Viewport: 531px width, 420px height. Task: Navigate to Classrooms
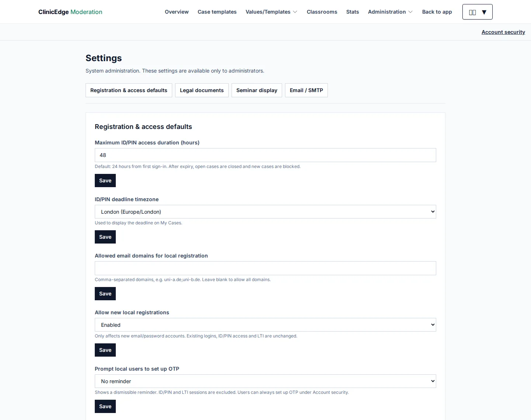click(322, 12)
